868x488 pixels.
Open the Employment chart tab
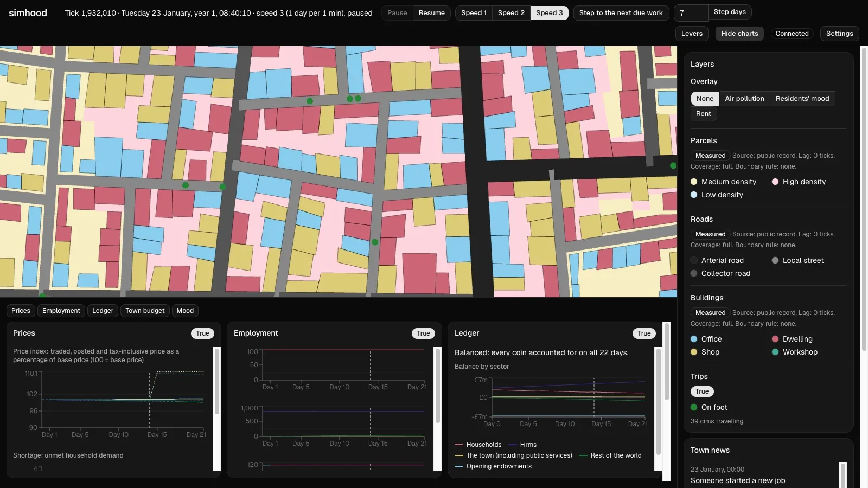(x=61, y=311)
